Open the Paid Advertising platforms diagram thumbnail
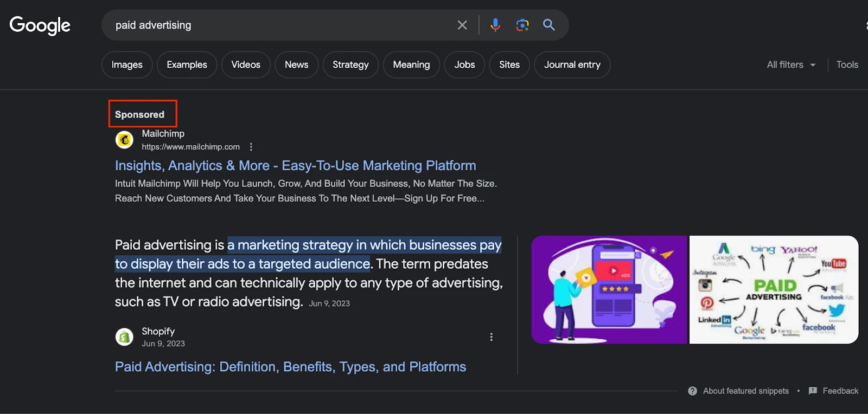This screenshot has height=414, width=868. click(774, 289)
